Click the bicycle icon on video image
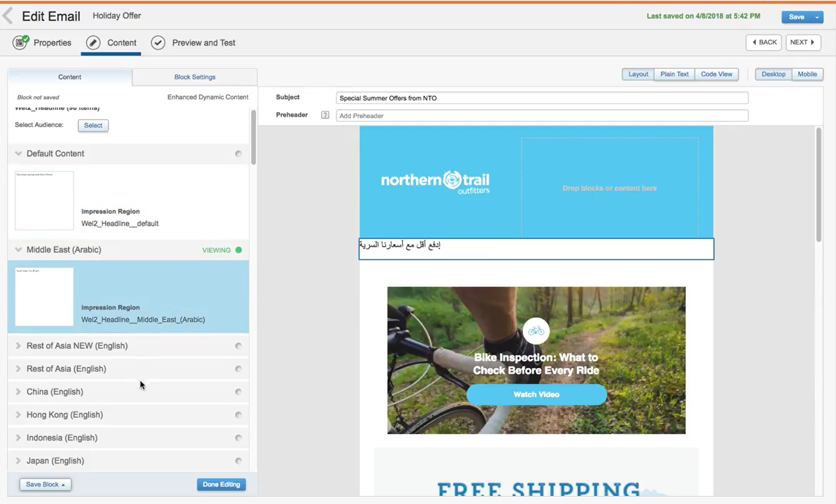This screenshot has height=504, width=836. pyautogui.click(x=536, y=331)
